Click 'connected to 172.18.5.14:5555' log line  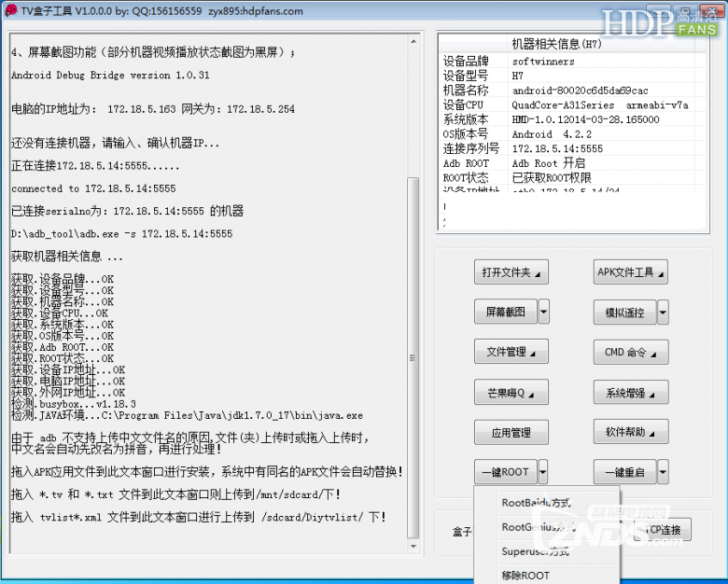[93, 188]
